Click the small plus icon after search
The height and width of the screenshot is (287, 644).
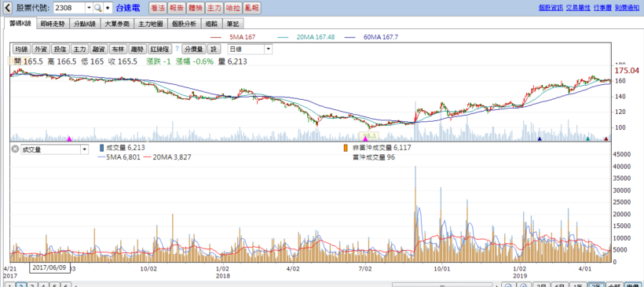point(108,8)
